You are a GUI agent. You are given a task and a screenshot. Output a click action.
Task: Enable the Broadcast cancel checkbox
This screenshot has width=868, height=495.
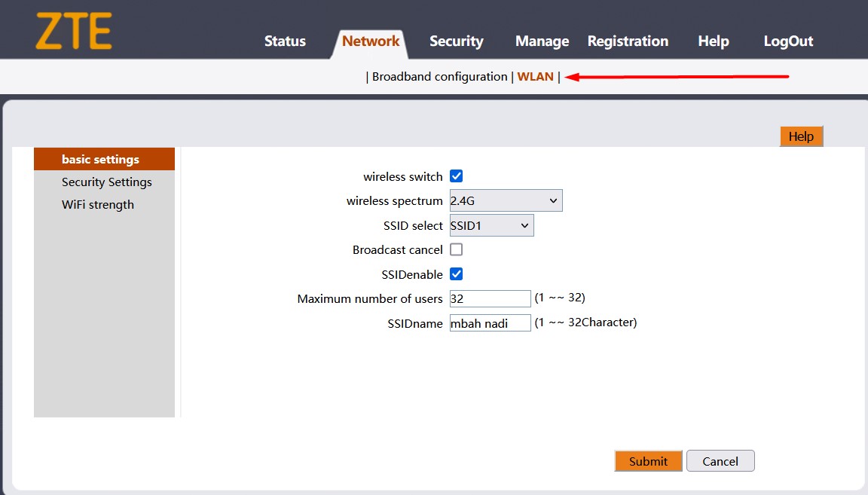(456, 249)
